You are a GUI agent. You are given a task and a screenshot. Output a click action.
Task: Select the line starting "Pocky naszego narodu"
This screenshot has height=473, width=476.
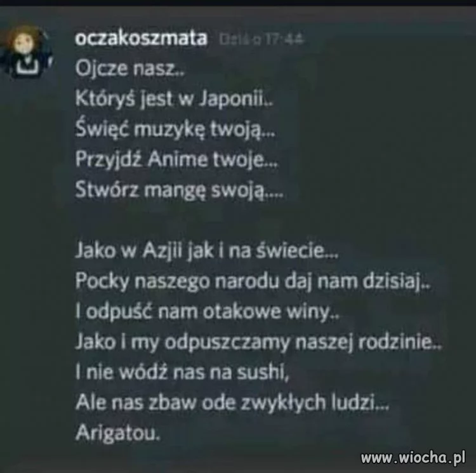253,282
